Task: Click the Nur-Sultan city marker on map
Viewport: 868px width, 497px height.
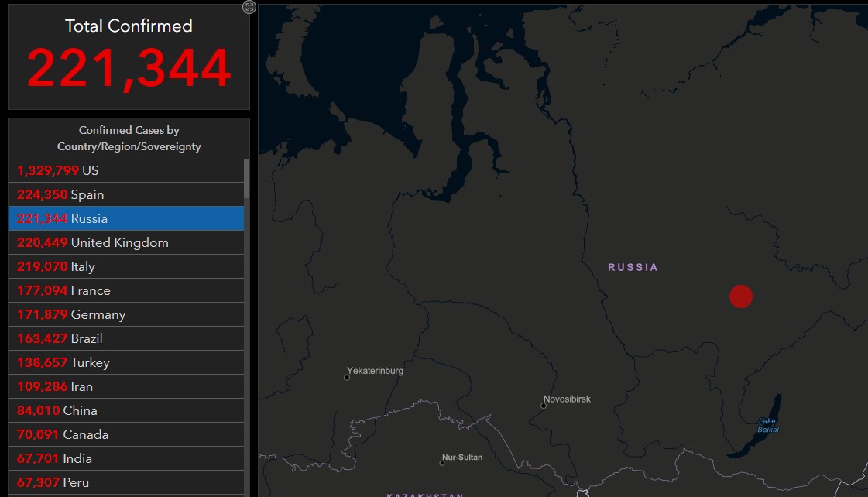Action: (442, 463)
